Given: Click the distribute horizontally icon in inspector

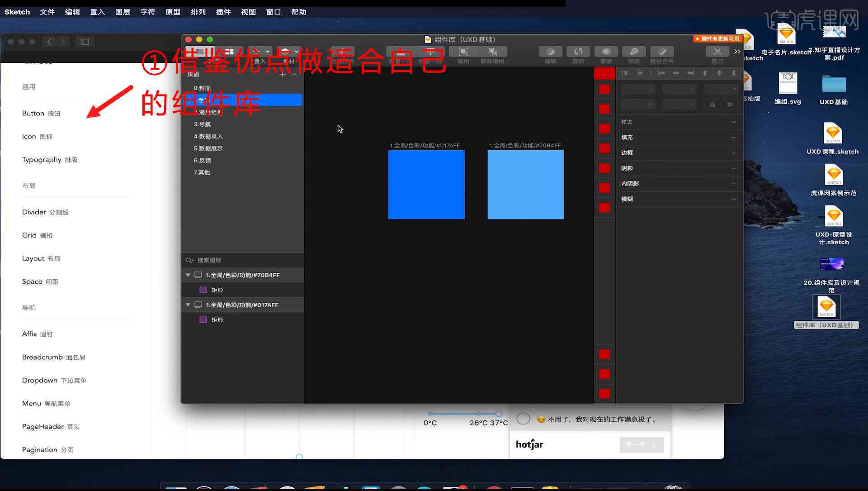Looking at the screenshot, I should coord(626,73).
